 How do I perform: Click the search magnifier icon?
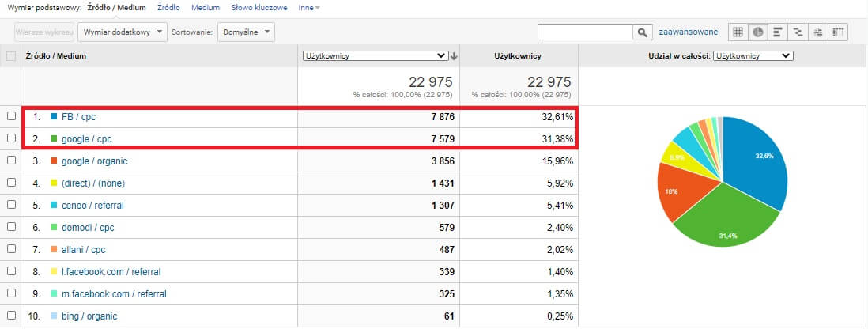[642, 32]
